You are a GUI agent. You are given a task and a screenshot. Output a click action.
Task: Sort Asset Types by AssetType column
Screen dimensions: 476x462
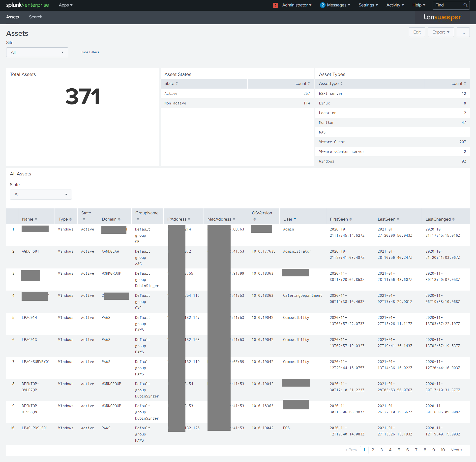pyautogui.click(x=331, y=84)
